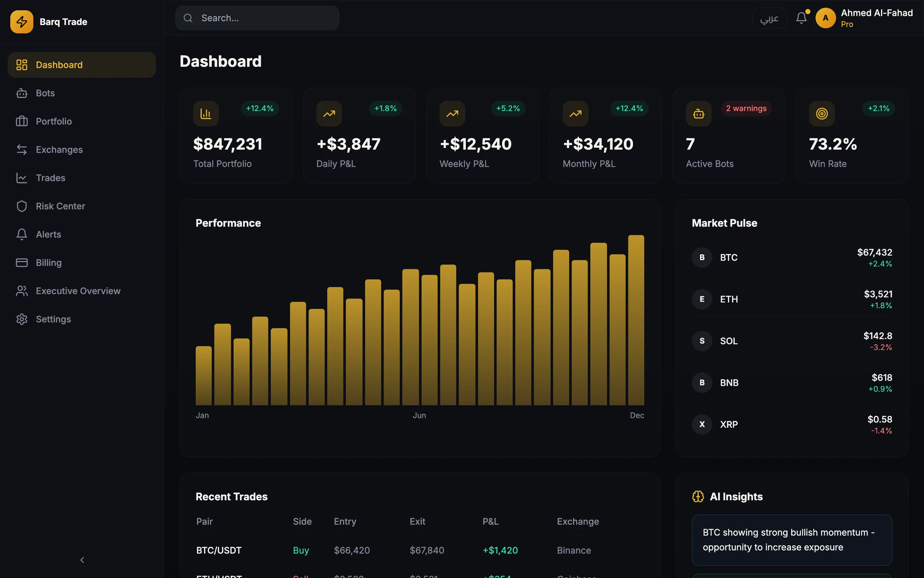
Task: Open the Trades section
Action: [x=82, y=178]
